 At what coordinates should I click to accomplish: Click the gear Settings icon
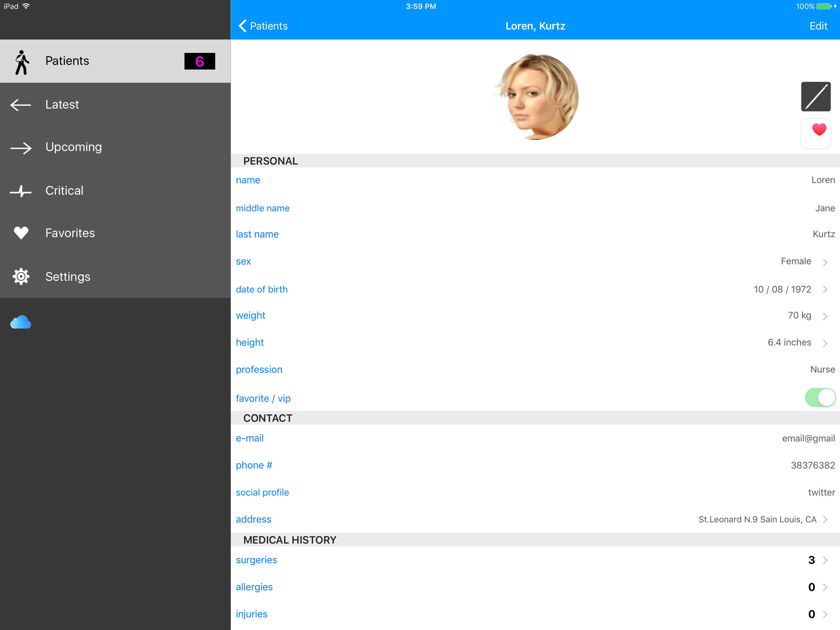21,277
